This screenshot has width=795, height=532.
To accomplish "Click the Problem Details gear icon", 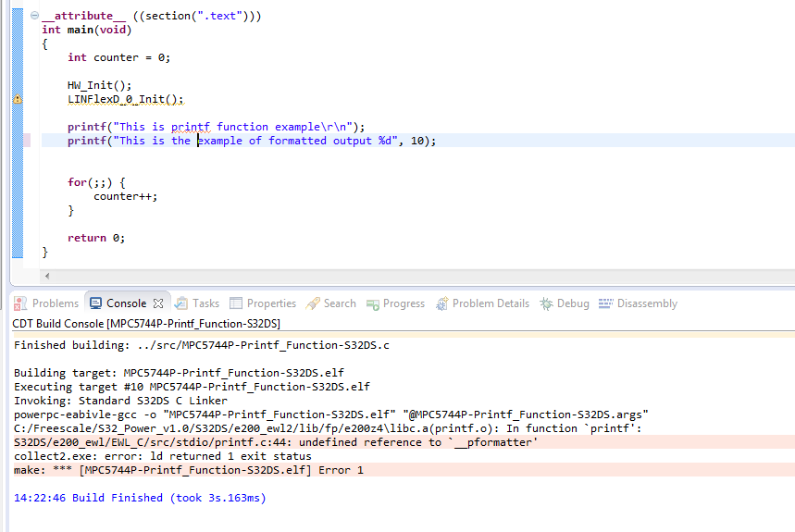I will point(442,303).
